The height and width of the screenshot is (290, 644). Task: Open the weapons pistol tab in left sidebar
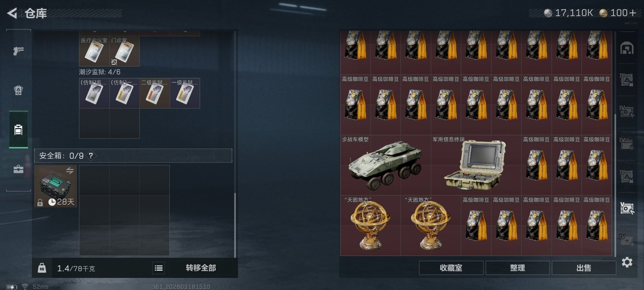coord(18,51)
